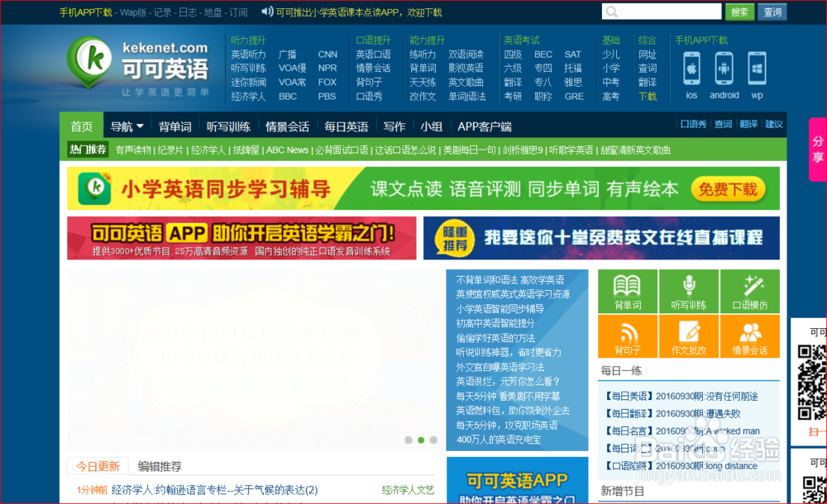Click the green K icon on banner
This screenshot has height=504, width=827.
point(95,188)
